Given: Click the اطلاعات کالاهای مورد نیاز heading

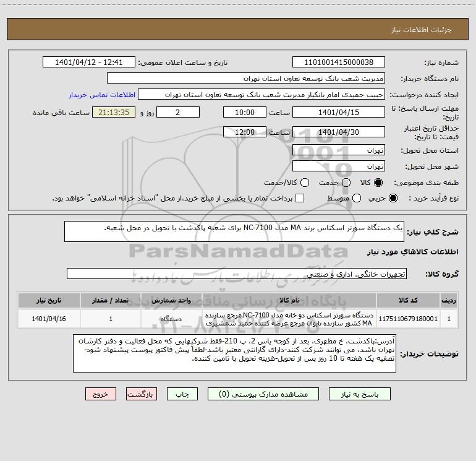Looking at the screenshot, I should point(413,252).
